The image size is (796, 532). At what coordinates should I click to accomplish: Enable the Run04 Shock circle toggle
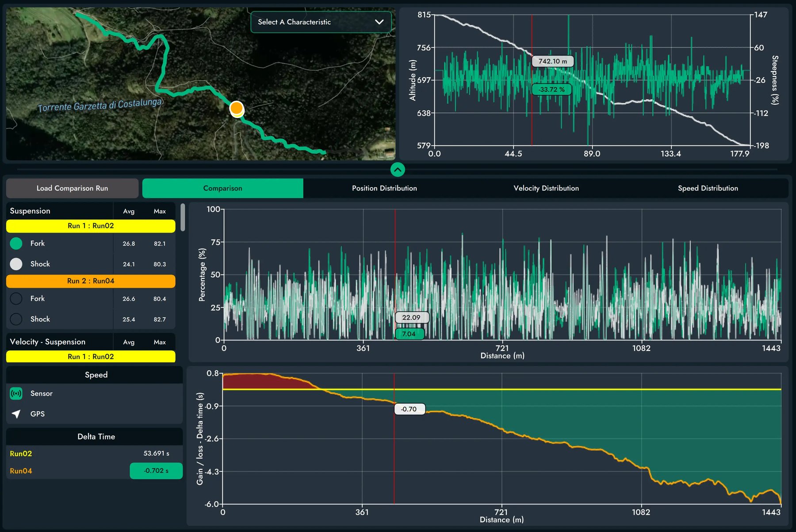pos(16,319)
